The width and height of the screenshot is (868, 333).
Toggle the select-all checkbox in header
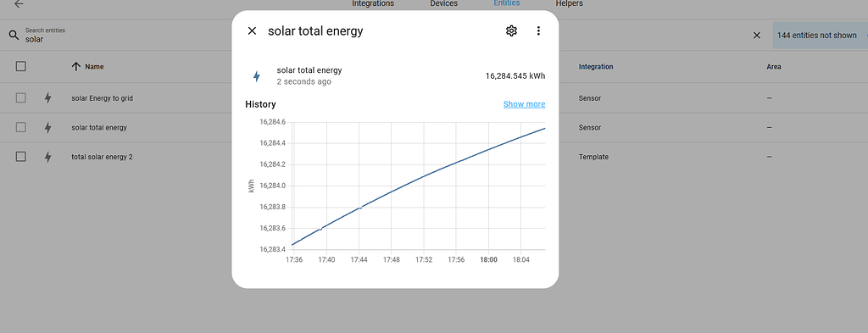tap(21, 66)
